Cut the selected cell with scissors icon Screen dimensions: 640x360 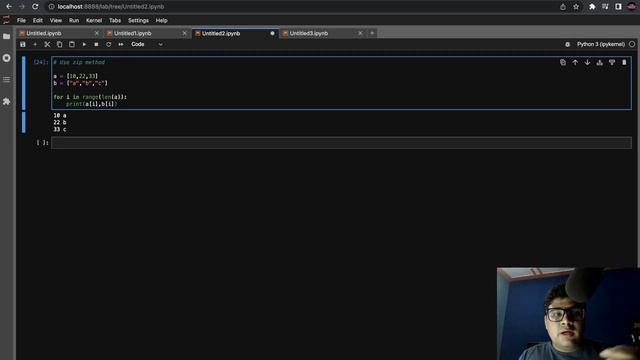[x=47, y=44]
